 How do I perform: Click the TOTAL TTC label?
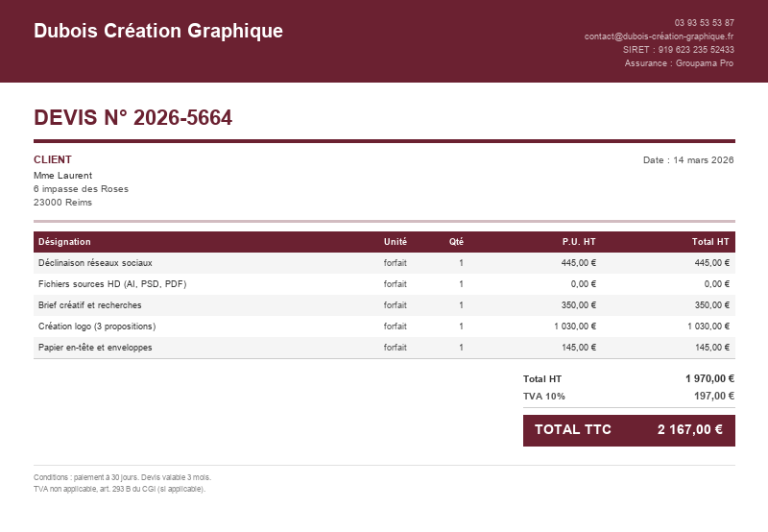(x=572, y=429)
